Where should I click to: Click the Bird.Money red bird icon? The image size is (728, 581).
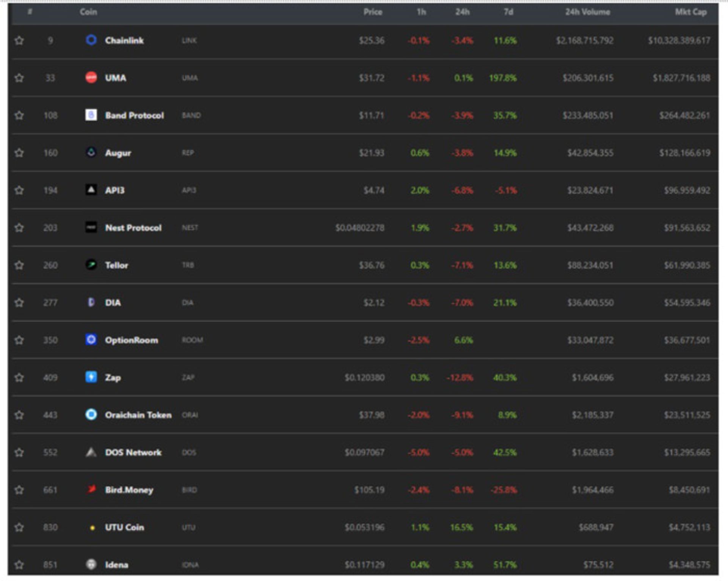coord(91,489)
